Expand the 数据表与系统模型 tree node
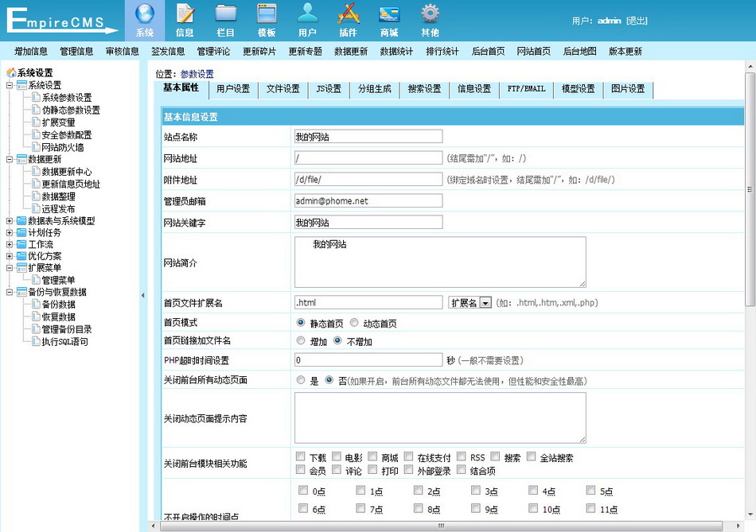 coord(10,221)
